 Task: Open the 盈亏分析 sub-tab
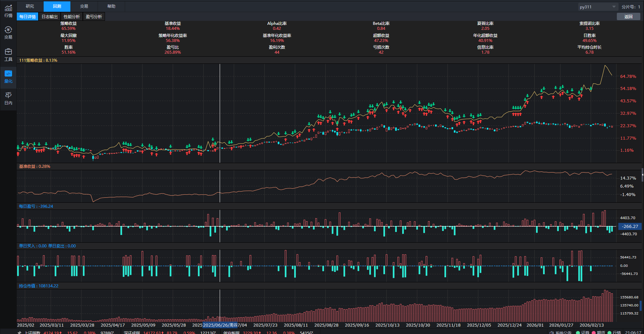tap(94, 17)
